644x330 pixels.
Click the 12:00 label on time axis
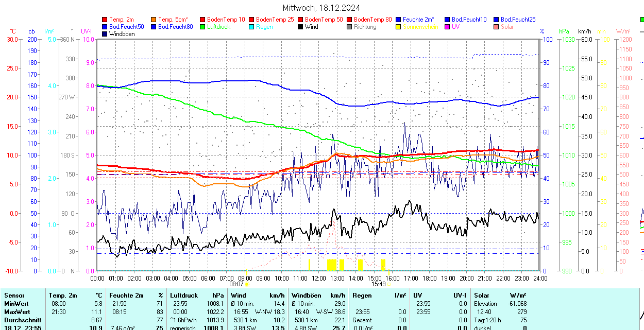318,278
